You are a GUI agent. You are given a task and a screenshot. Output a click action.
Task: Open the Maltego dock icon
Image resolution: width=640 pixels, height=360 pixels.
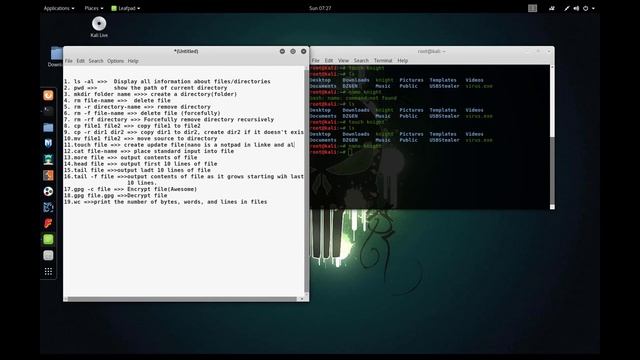click(48, 191)
